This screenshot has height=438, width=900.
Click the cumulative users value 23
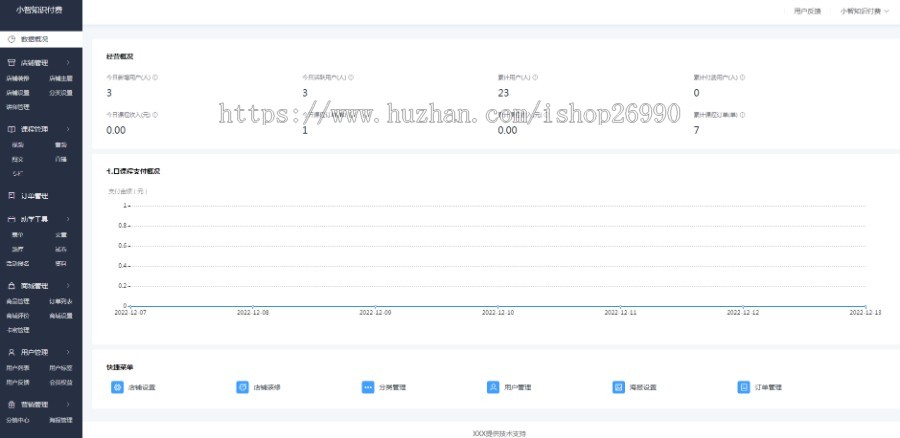[503, 93]
